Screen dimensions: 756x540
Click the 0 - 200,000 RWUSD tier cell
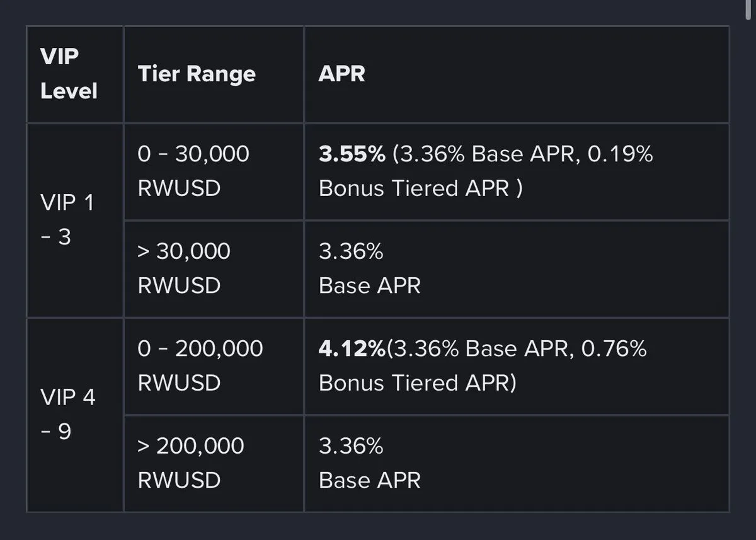coord(214,366)
